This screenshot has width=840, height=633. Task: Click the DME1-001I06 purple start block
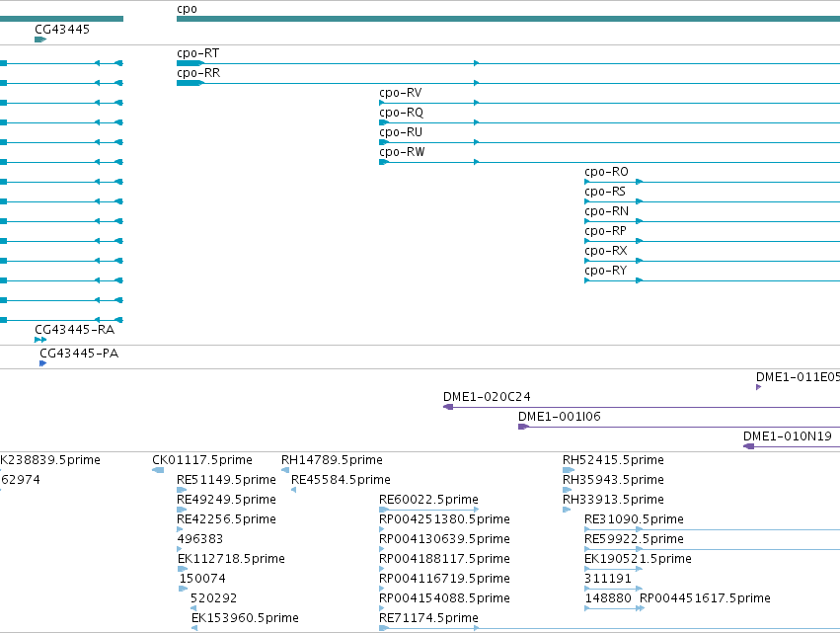tap(523, 428)
